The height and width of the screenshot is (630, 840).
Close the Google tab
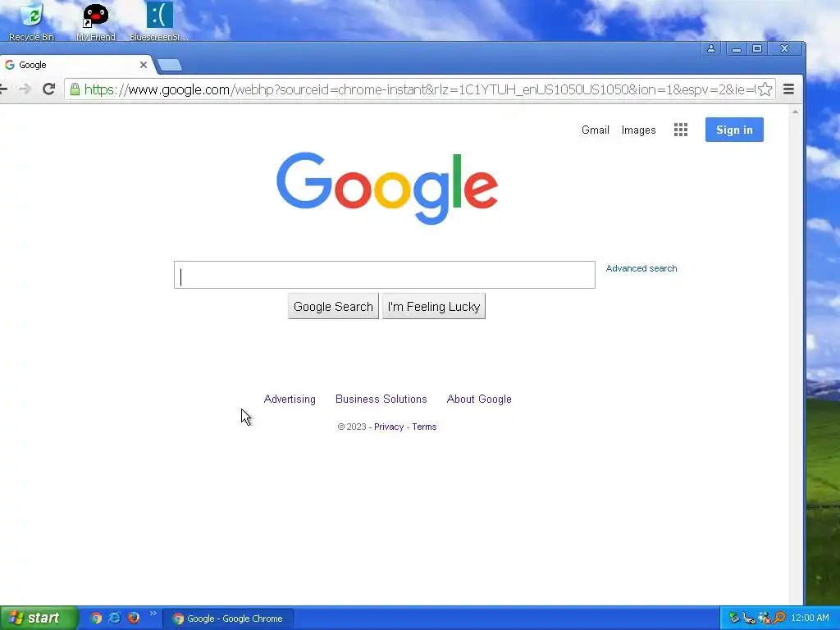(143, 65)
